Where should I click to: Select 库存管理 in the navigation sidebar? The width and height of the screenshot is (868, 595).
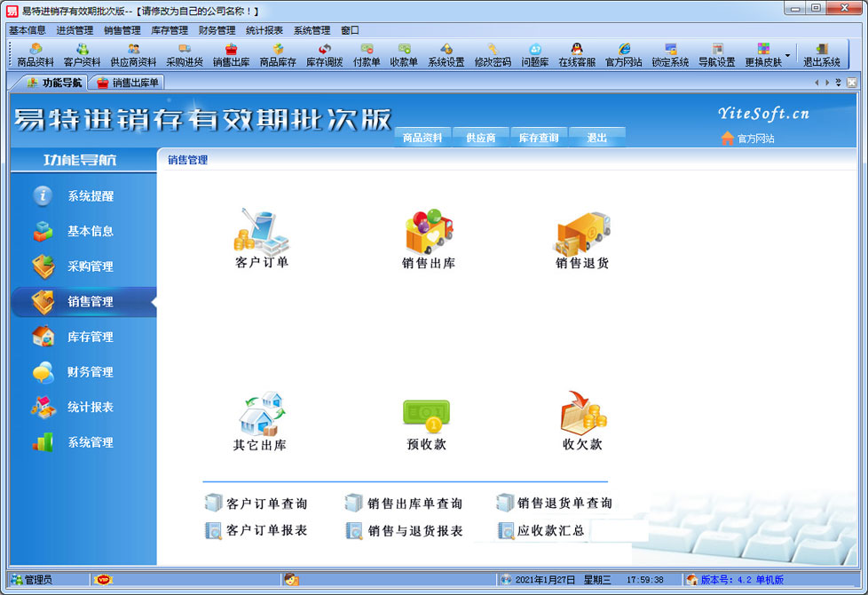(90, 337)
